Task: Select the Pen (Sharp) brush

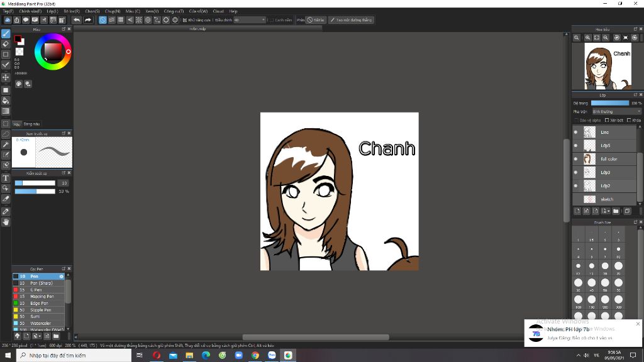Action: tap(38, 283)
